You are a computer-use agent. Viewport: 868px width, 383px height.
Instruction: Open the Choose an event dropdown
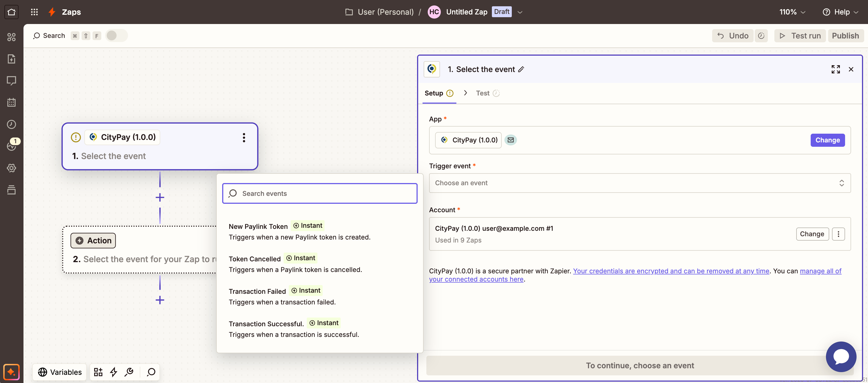point(640,183)
